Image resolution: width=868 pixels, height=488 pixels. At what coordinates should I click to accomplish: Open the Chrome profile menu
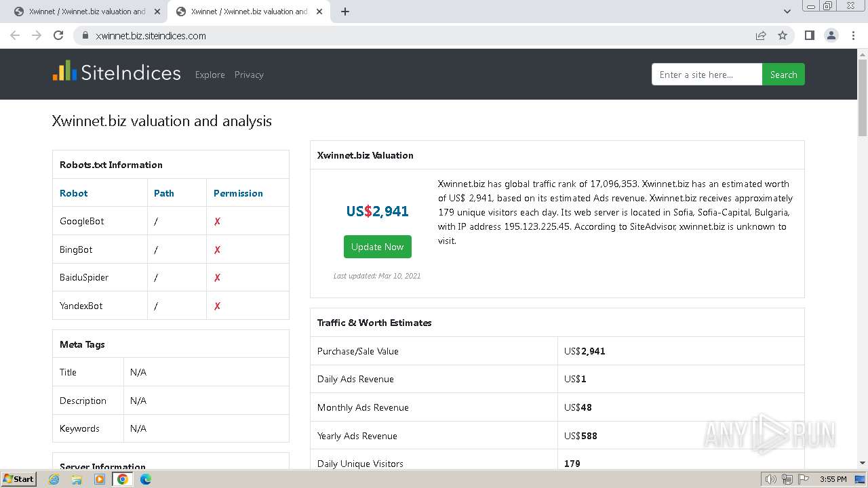point(831,35)
